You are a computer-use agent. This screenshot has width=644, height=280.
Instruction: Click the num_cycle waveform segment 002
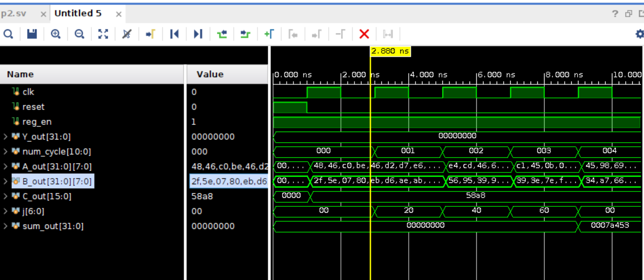pyautogui.click(x=476, y=150)
